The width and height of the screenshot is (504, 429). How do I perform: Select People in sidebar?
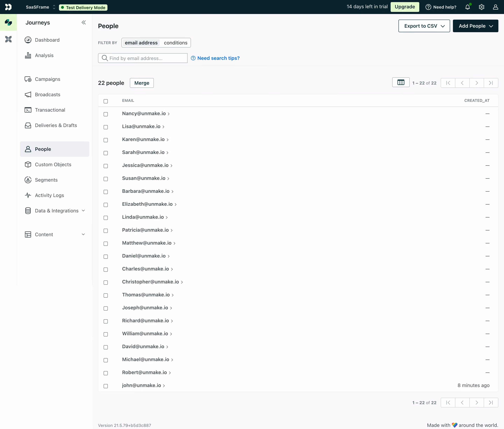[54, 149]
